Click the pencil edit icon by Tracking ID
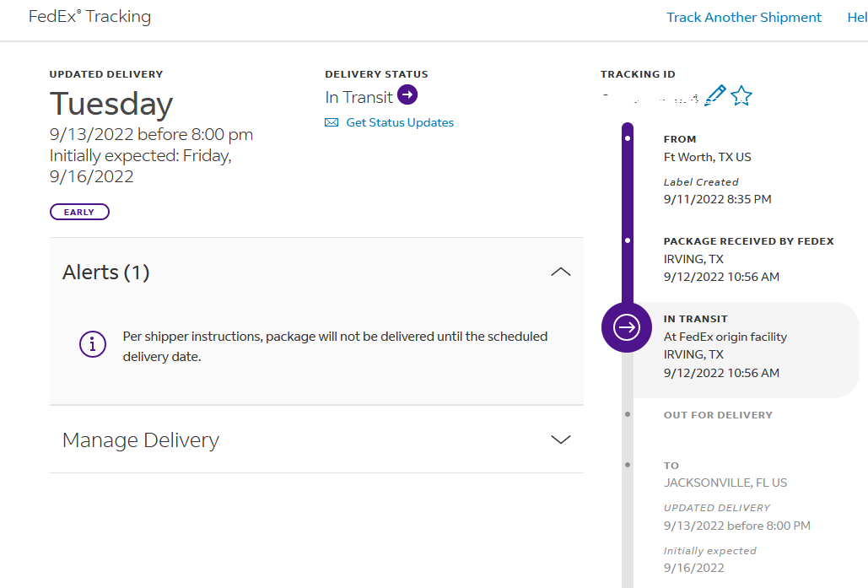The image size is (868, 588). 715,94
